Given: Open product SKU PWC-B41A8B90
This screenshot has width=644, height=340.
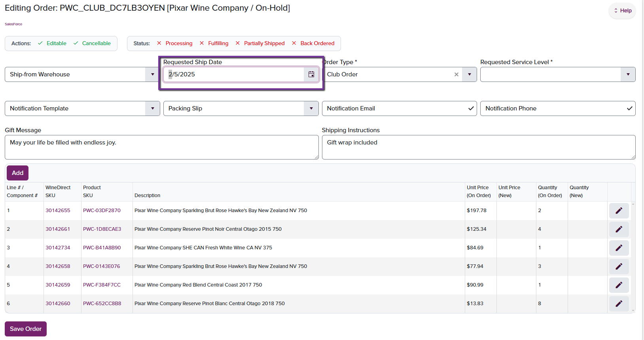Looking at the screenshot, I should point(102,248).
